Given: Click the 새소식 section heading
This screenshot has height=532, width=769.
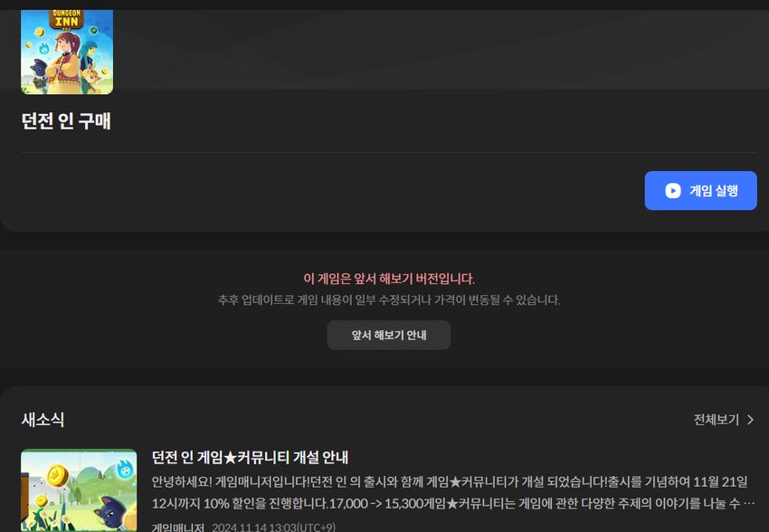Looking at the screenshot, I should (43, 420).
